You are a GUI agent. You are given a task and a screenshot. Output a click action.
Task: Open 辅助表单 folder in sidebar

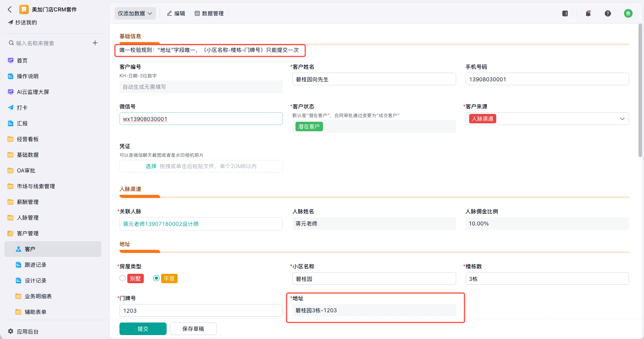53,312
